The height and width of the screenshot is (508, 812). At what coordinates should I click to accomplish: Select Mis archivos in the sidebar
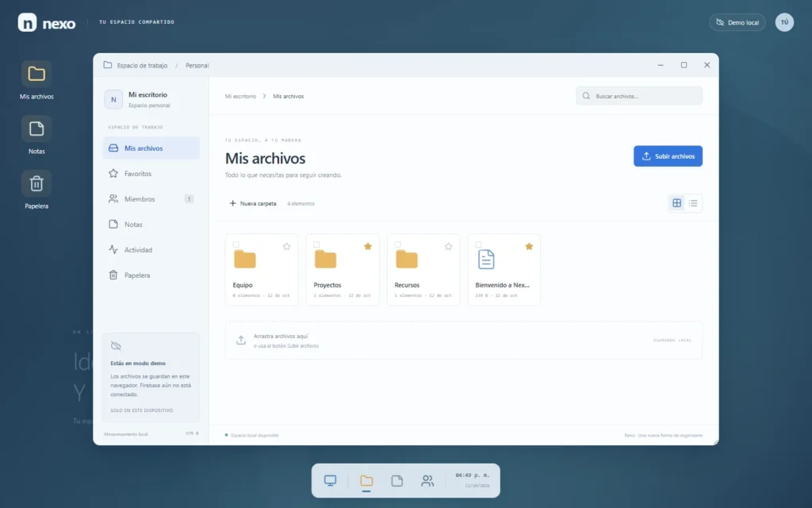tap(151, 148)
